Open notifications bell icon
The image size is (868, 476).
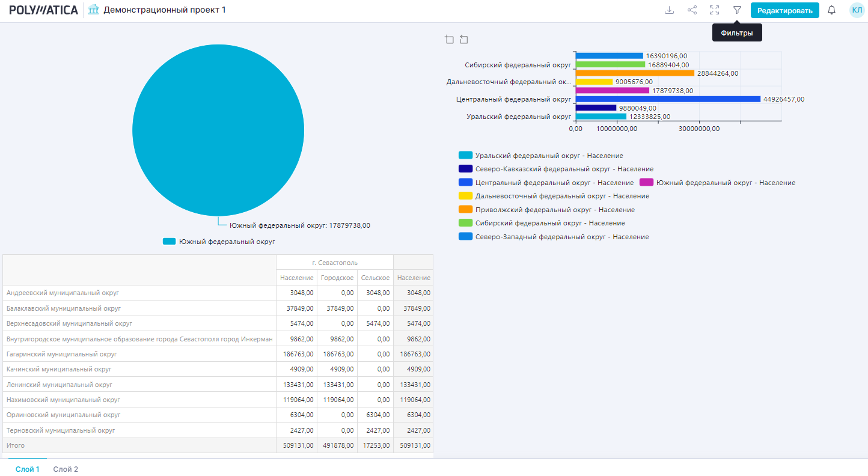click(x=832, y=10)
